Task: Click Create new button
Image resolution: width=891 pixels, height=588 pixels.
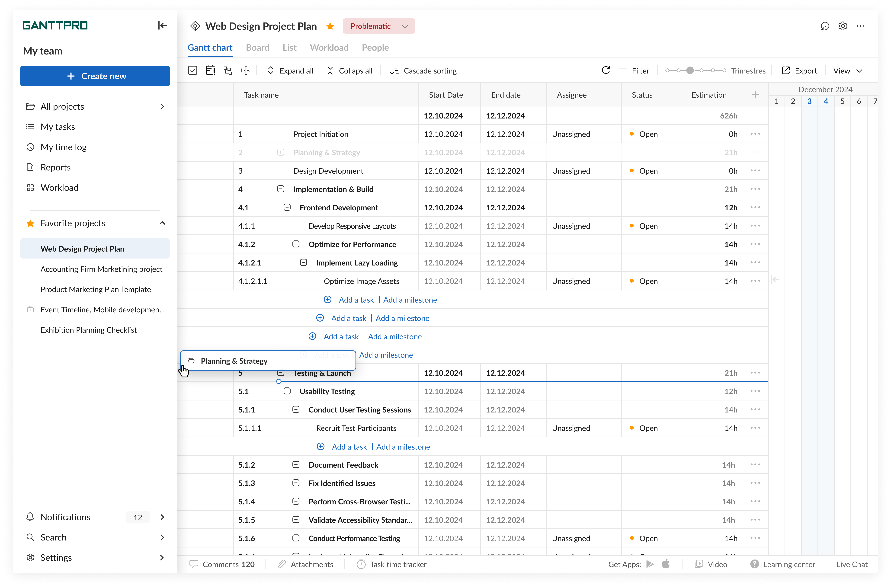Action: [x=95, y=76]
